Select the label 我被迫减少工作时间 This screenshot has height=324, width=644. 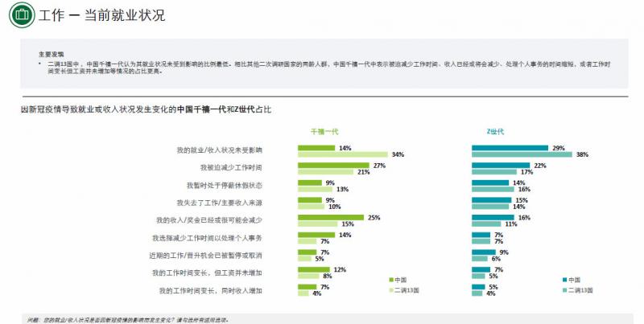pyautogui.click(x=231, y=168)
